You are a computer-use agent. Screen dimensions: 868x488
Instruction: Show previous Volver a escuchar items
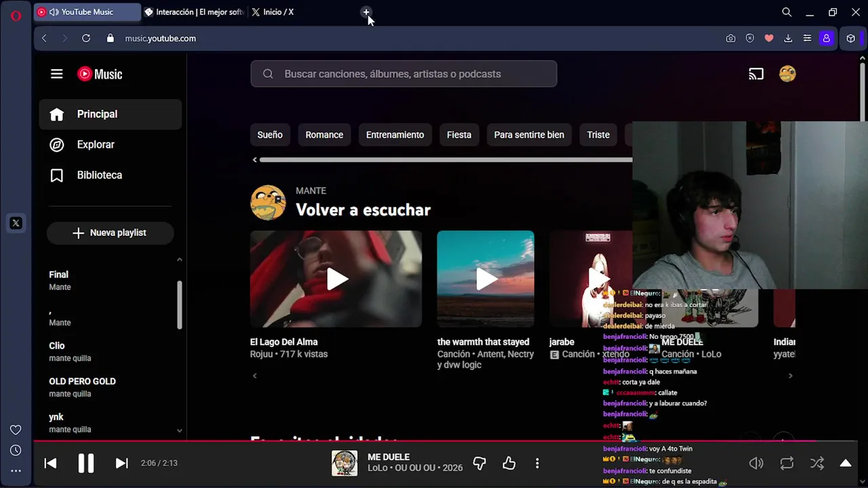pyautogui.click(x=255, y=375)
